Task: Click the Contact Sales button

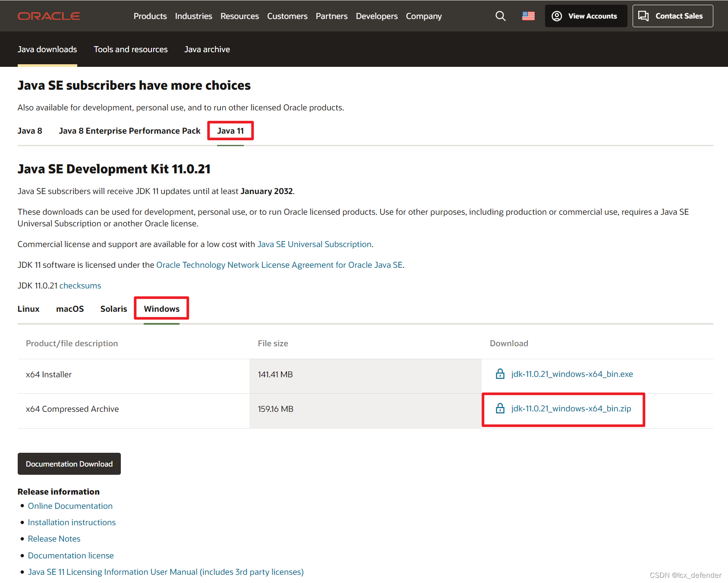Action: 673,16
